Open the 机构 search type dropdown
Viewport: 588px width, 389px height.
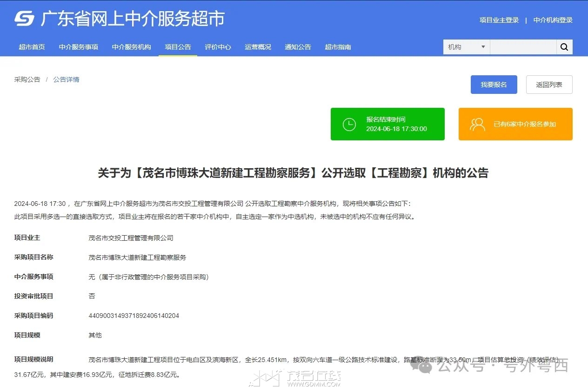tap(466, 47)
